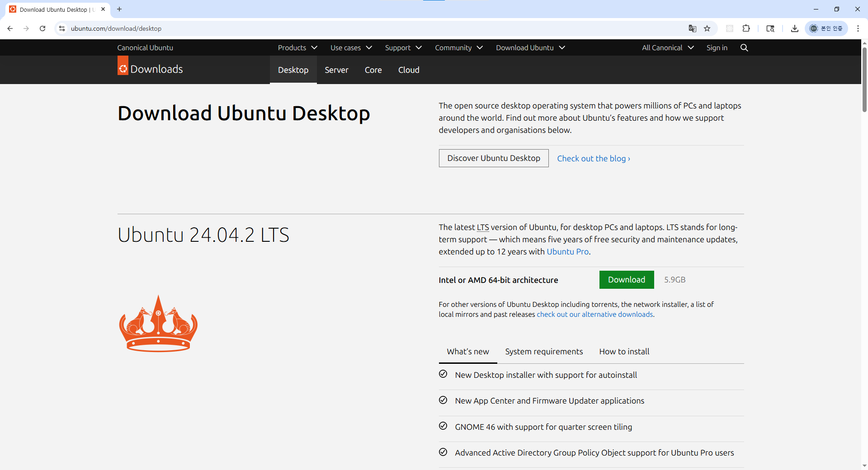Click 'New App Center and Firmware Updater applications'

[x=550, y=401]
